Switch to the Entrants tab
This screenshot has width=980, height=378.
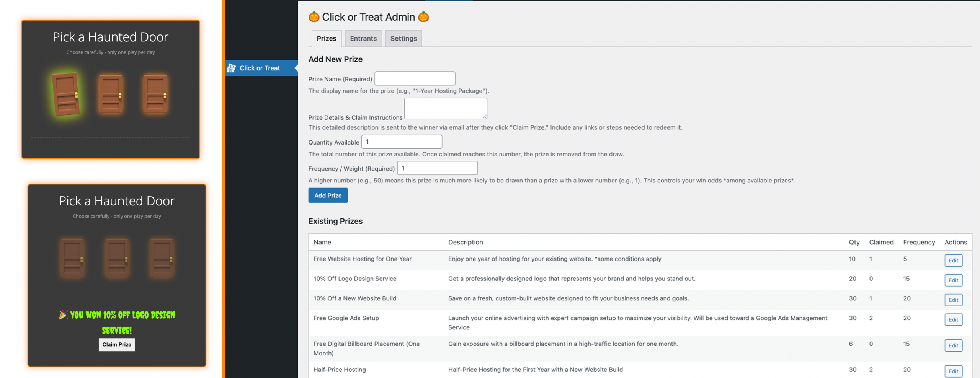point(363,39)
